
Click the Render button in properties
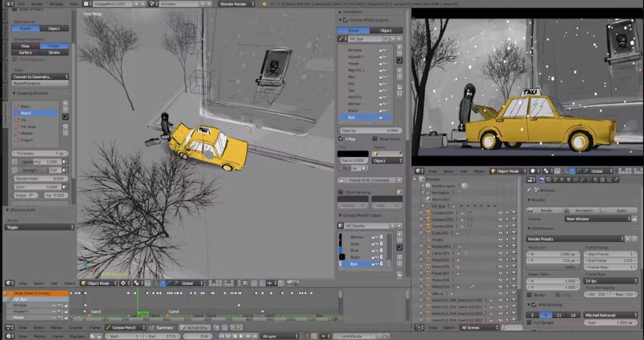click(544, 210)
